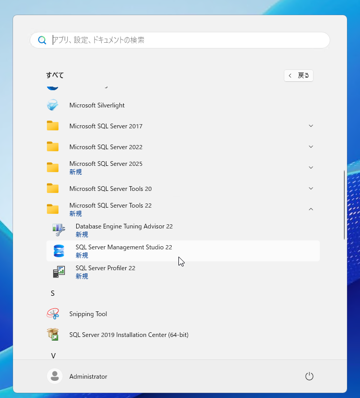Click the Microsoft SQL Server Tools 22 folder icon
This screenshot has height=398, width=360.
[53, 209]
